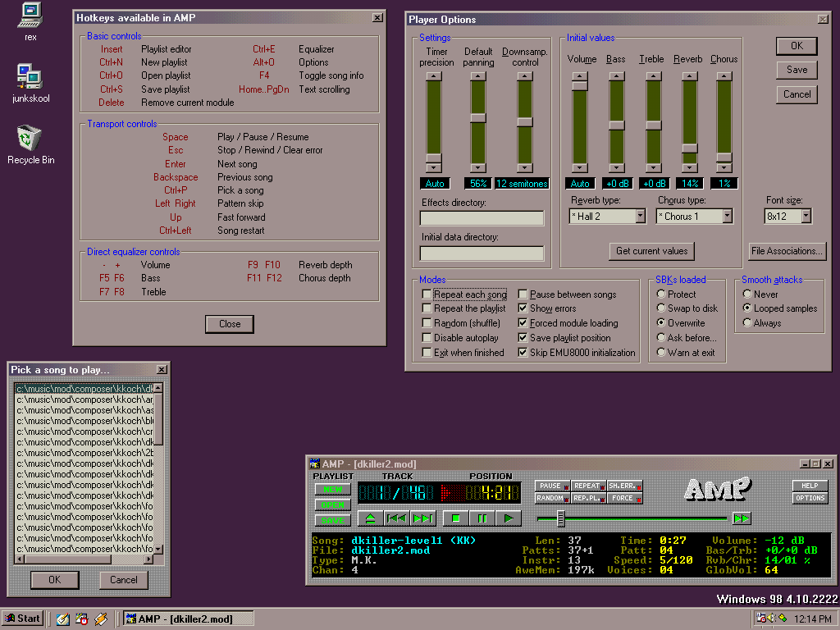This screenshot has width=840, height=630.
Task: Click up arrow above Reverb slider
Action: [689, 76]
